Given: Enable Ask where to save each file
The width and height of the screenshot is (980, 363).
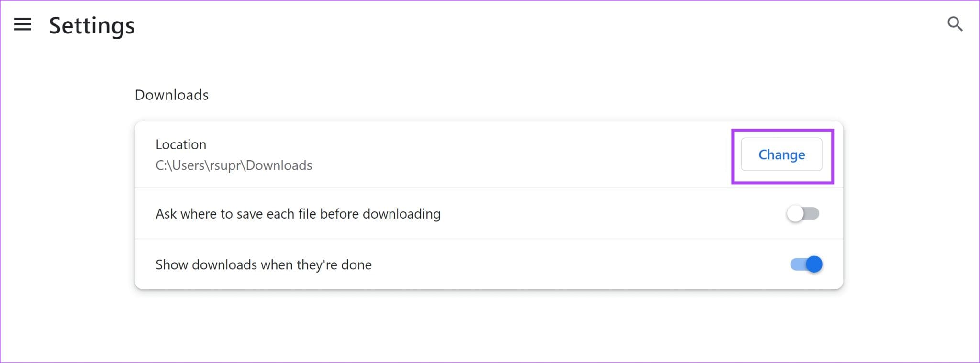Looking at the screenshot, I should point(803,214).
